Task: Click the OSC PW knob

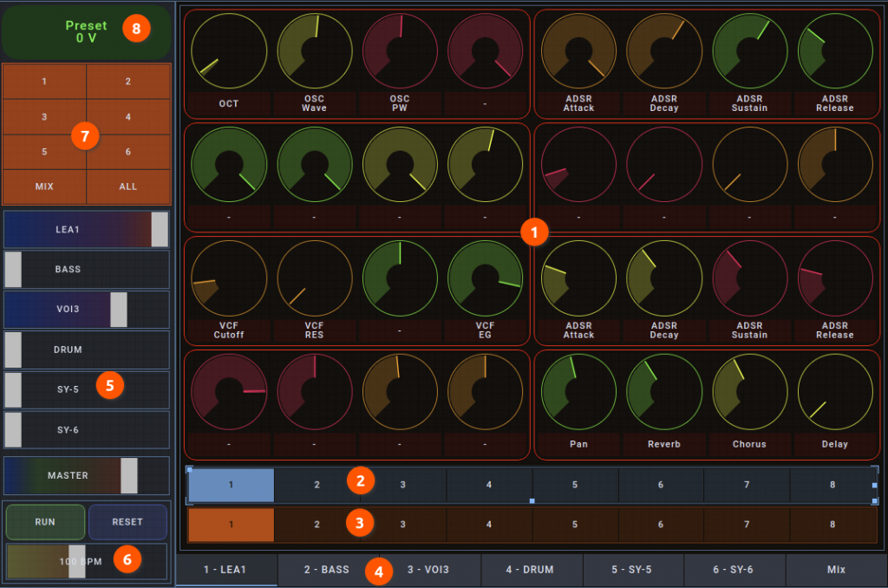Action: [x=400, y=51]
